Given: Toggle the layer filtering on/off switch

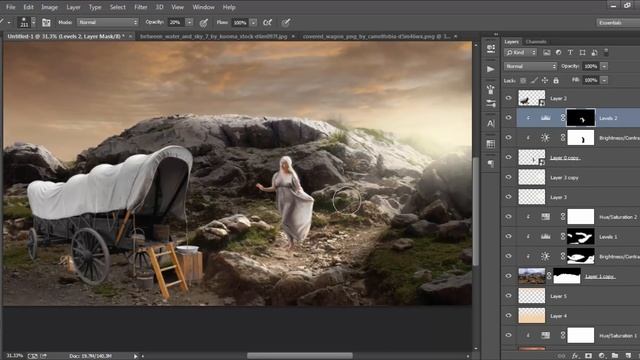Looking at the screenshot, I should coord(606,52).
